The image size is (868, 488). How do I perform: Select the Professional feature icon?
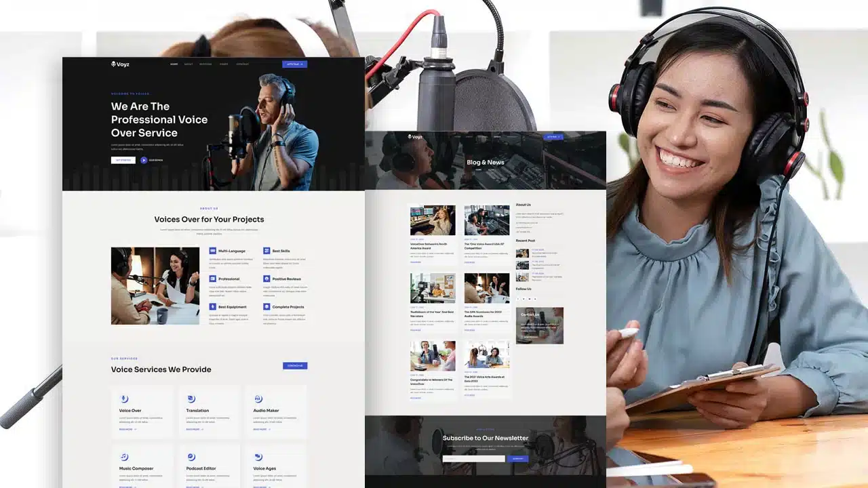(x=213, y=279)
